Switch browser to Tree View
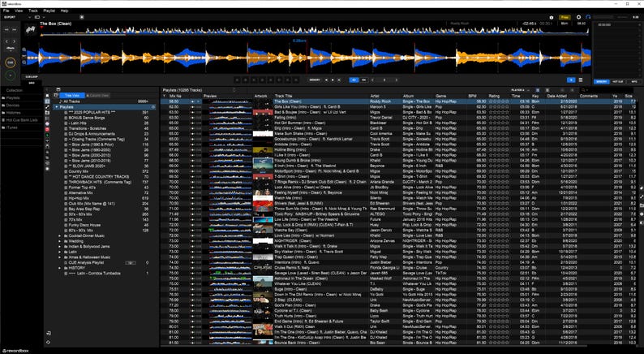 coord(72,95)
